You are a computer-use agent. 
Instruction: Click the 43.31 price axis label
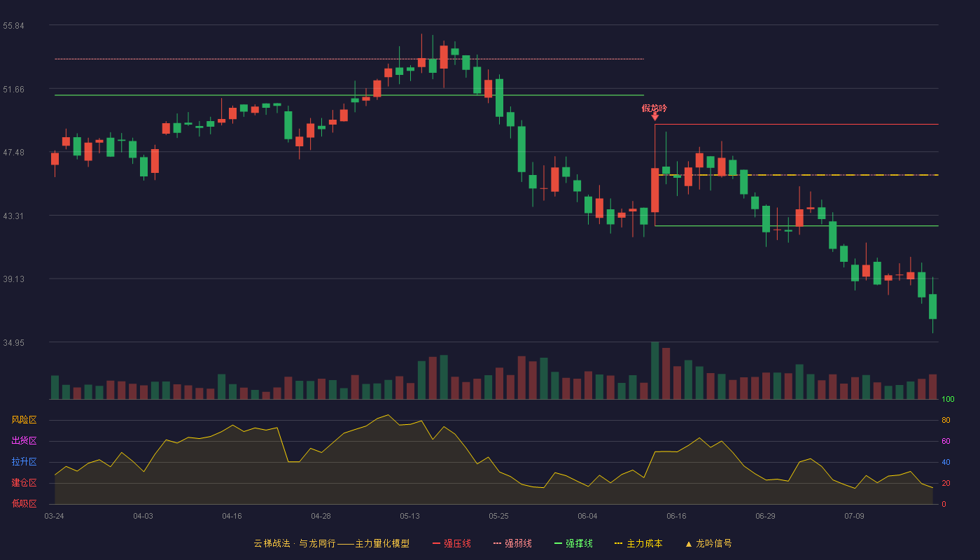click(x=13, y=216)
